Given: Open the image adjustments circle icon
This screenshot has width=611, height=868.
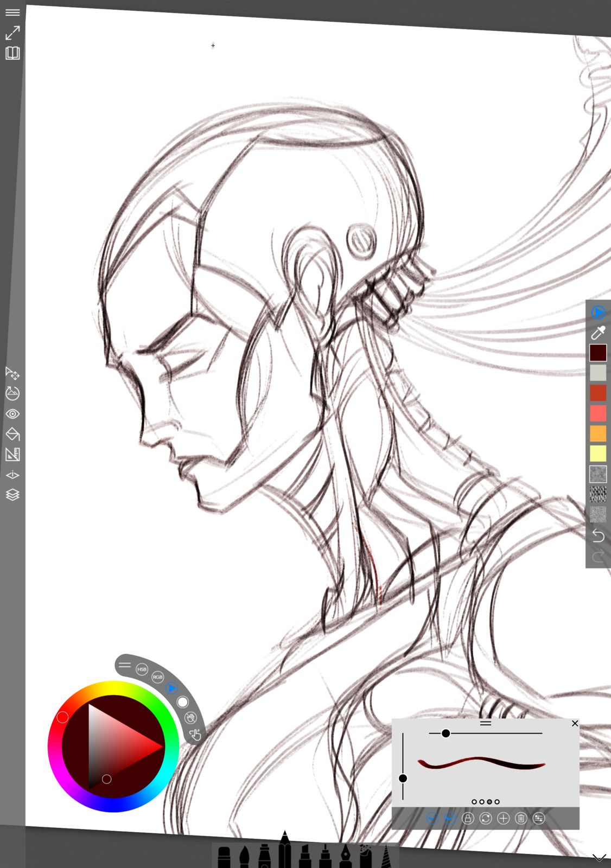Looking at the screenshot, I should [x=12, y=393].
